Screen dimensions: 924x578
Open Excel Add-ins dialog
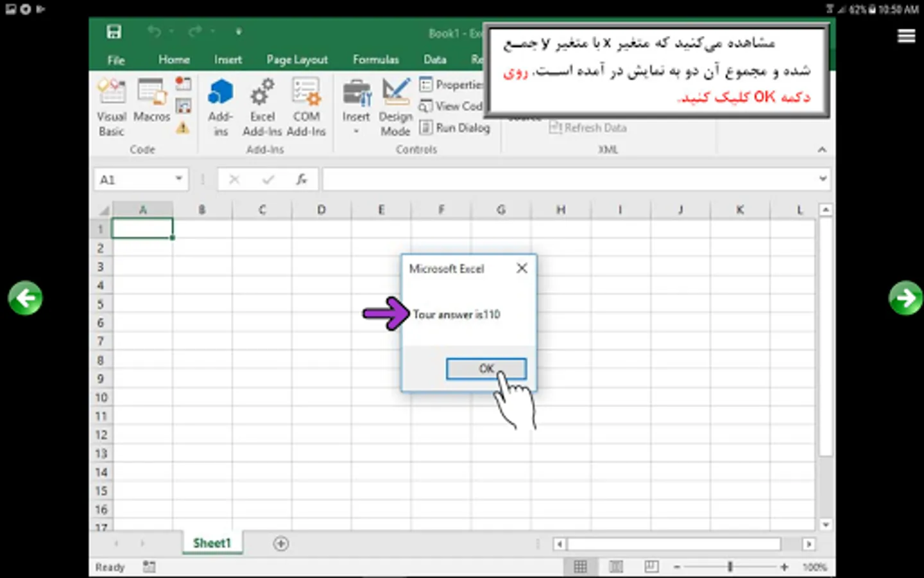pyautogui.click(x=262, y=107)
